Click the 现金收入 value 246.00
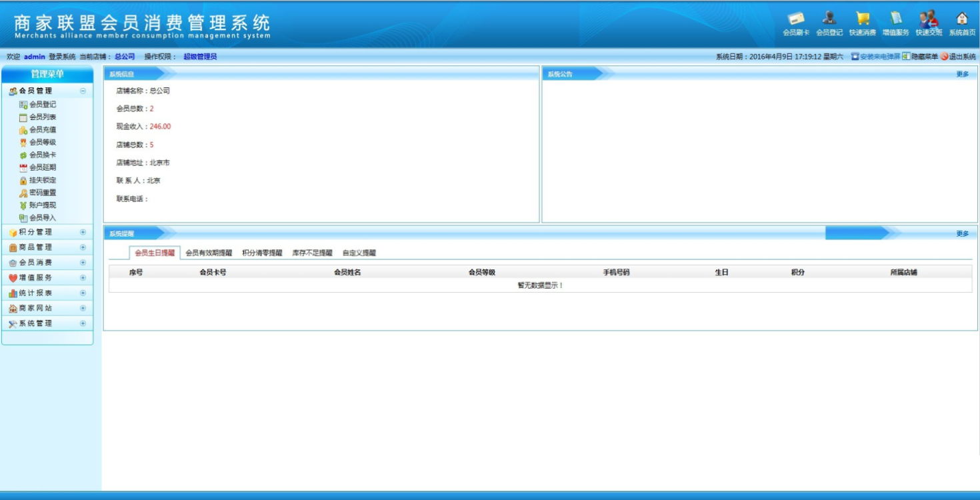This screenshot has width=980, height=500. pyautogui.click(x=160, y=127)
